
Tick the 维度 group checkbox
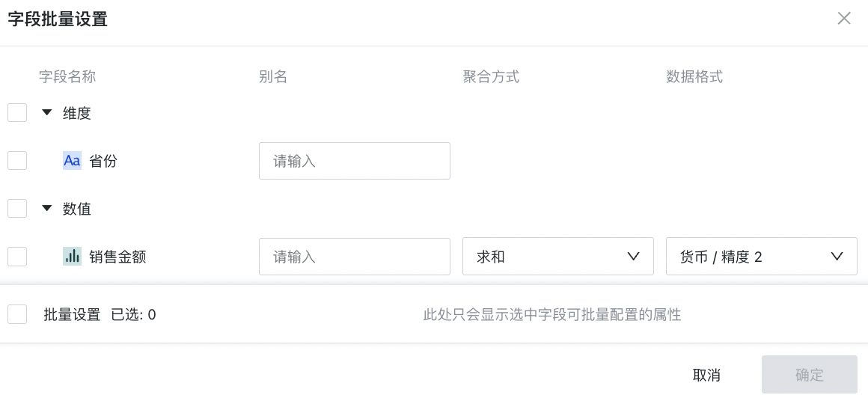click(17, 113)
